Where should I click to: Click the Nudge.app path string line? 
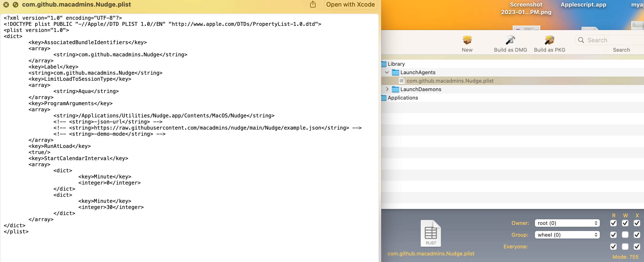pyautogui.click(x=164, y=116)
